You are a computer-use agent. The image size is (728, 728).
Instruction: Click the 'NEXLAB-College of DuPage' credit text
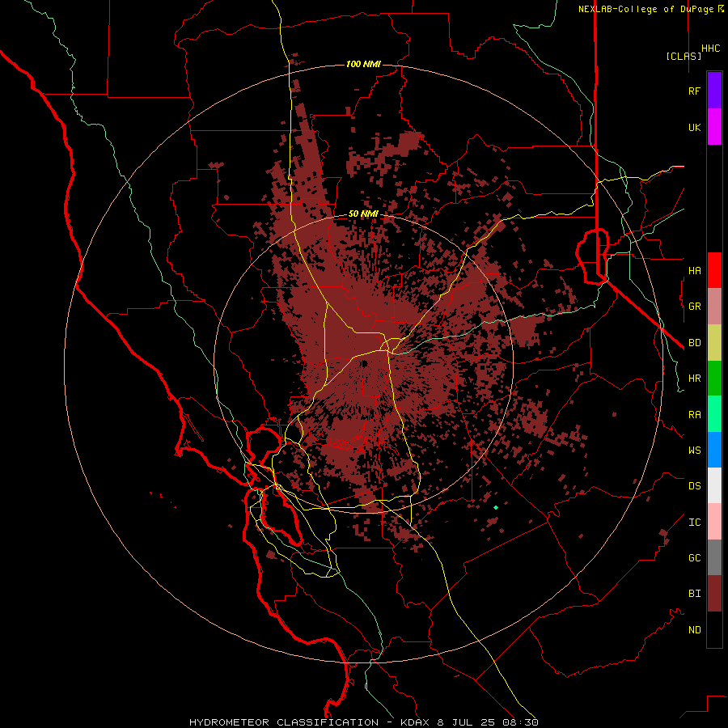coord(645,9)
